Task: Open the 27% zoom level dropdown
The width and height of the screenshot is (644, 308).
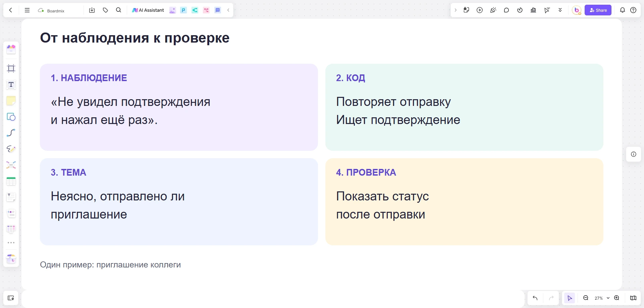Action: point(602,298)
